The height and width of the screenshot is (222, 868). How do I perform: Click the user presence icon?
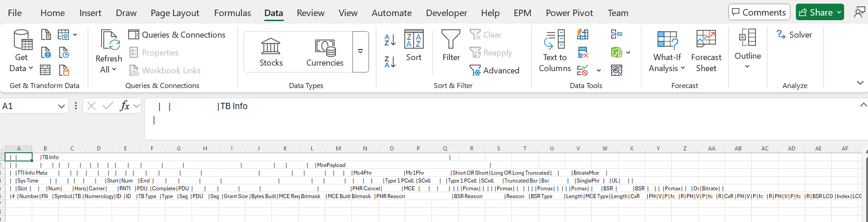(x=859, y=12)
